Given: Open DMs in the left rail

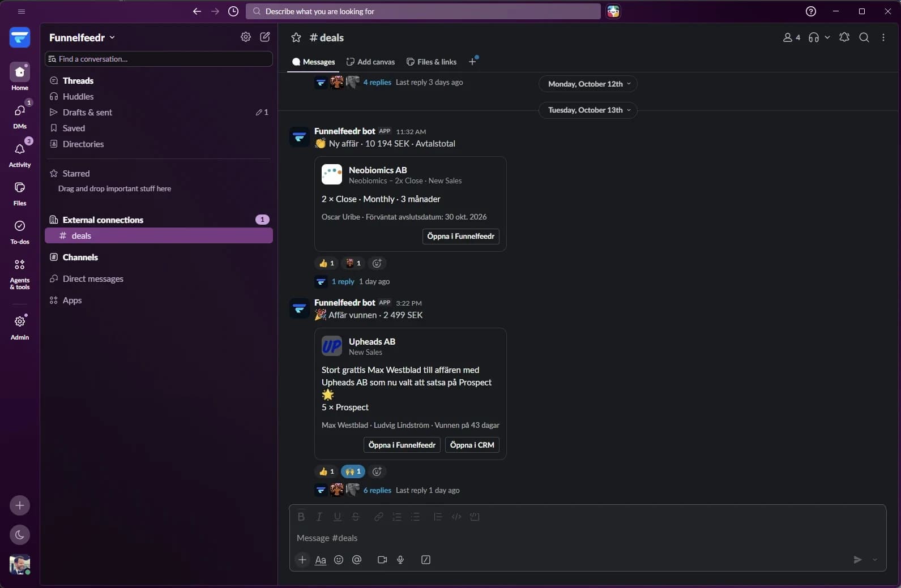Looking at the screenshot, I should (x=20, y=115).
